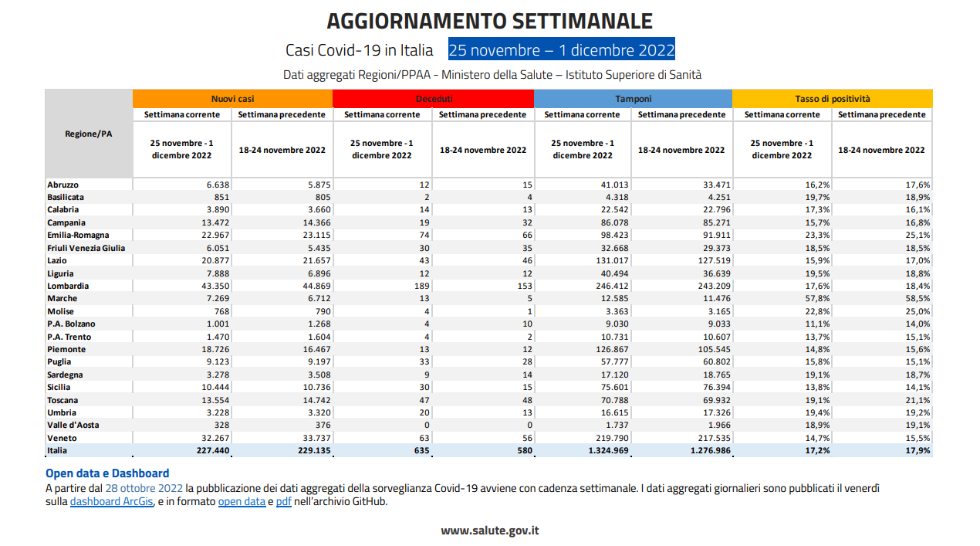Click the "Molise" row label

tap(60, 311)
